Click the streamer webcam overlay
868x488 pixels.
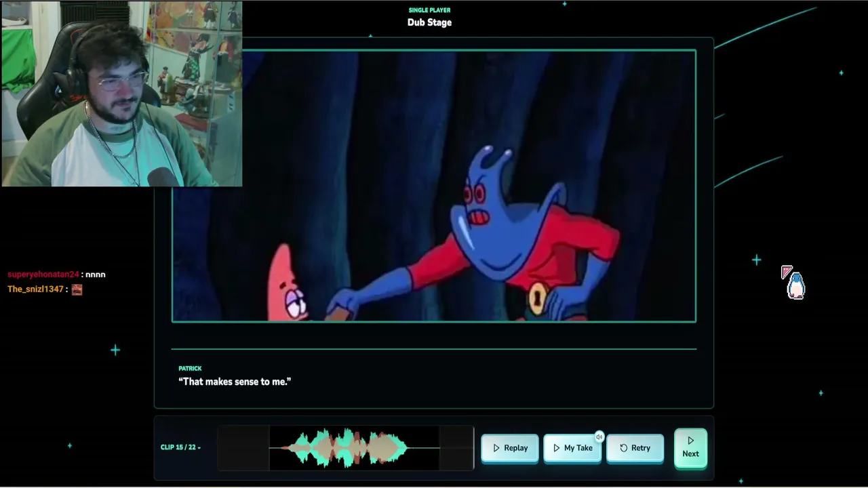tap(121, 94)
